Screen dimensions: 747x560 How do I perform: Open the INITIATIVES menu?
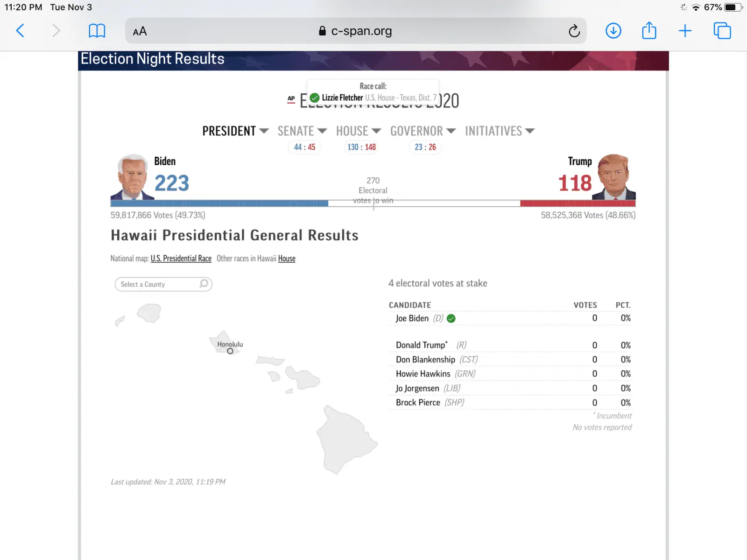[499, 131]
